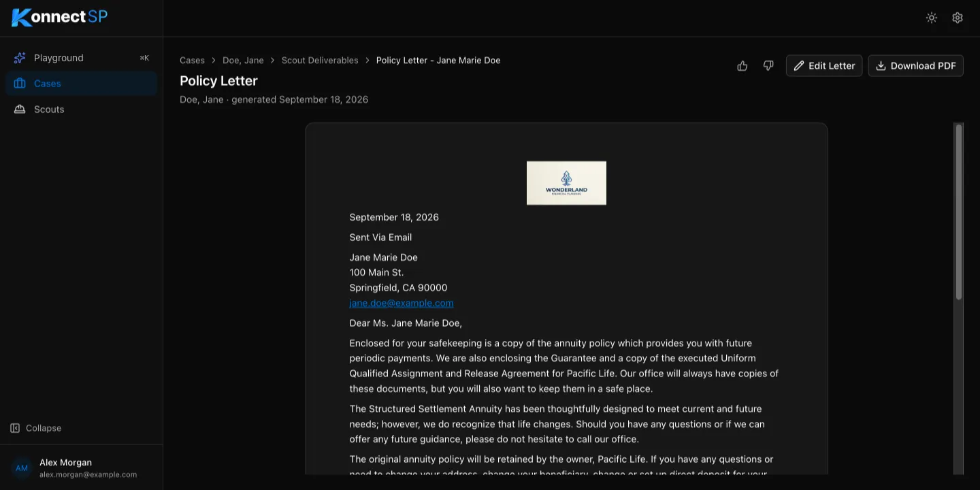Open settings gear icon

(958, 18)
